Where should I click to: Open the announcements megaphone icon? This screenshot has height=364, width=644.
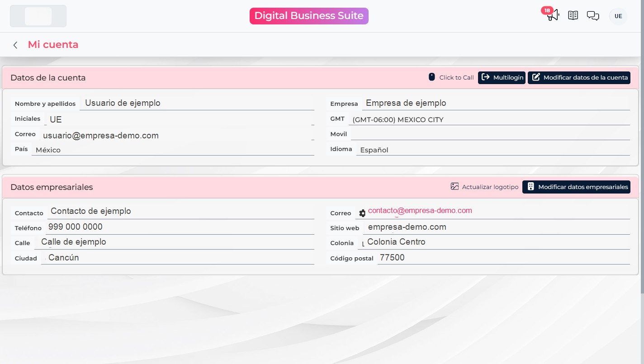pos(554,16)
